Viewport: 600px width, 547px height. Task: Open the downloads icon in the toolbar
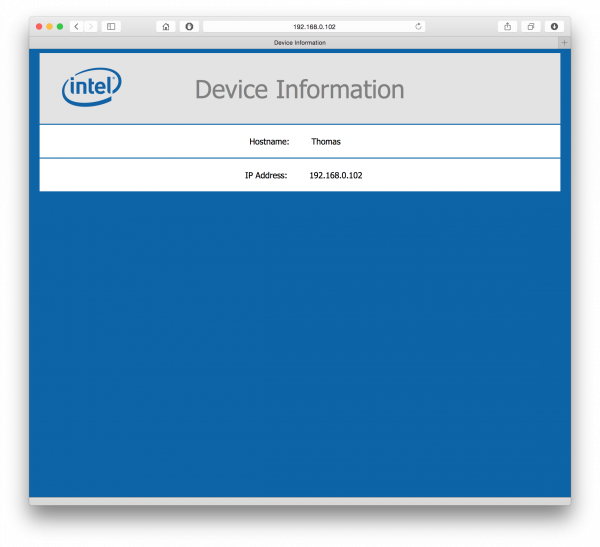[x=554, y=26]
